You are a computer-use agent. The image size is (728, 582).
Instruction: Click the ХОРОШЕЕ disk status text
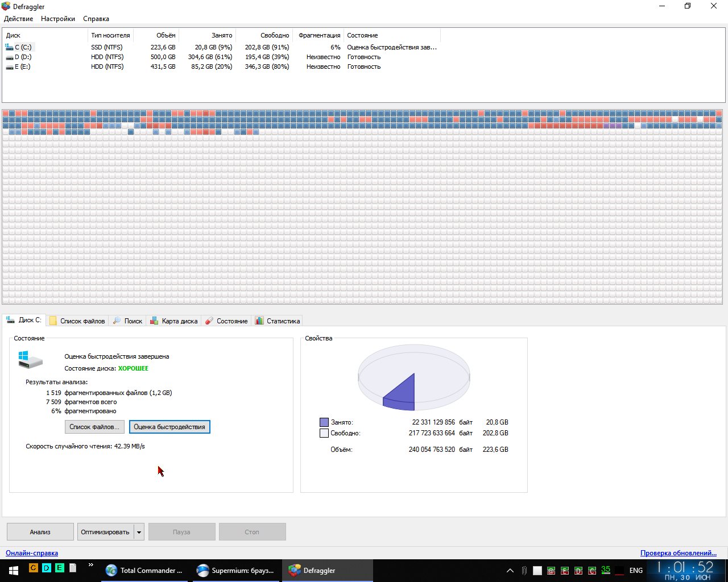[x=133, y=368]
